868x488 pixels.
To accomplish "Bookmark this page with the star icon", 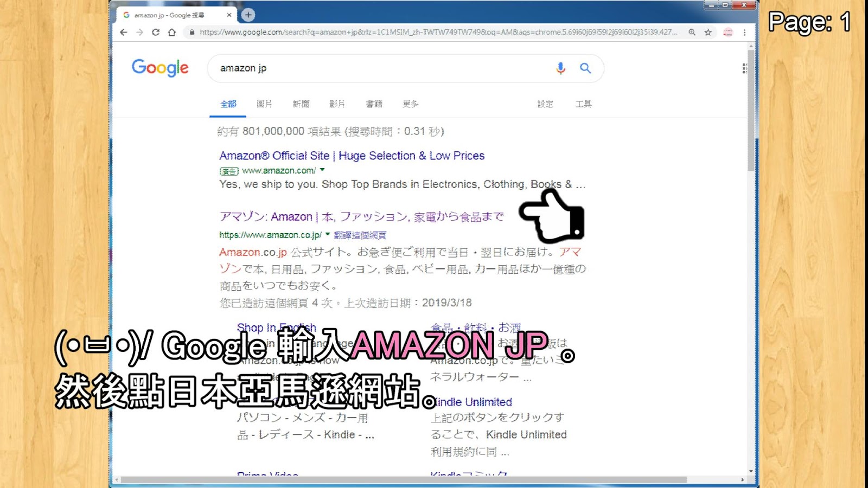I will click(x=708, y=33).
